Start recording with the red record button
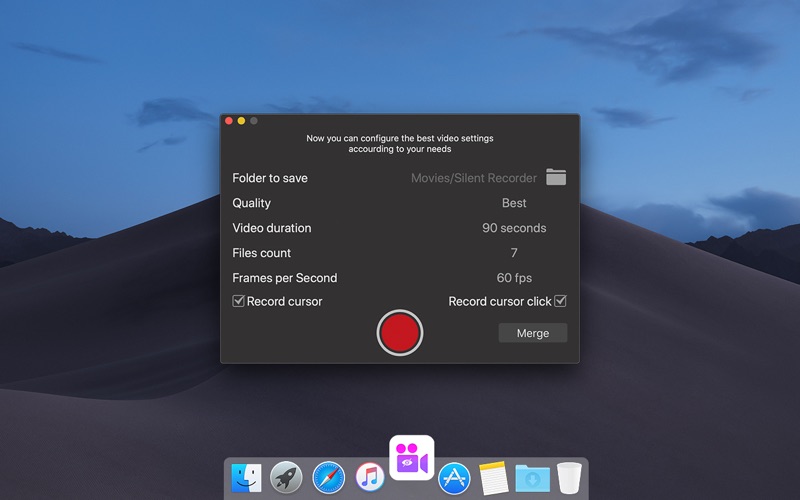The image size is (800, 500). click(399, 333)
